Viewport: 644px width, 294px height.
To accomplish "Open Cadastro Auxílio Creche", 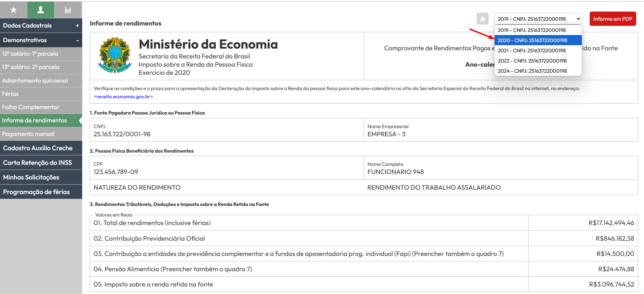I will (x=41, y=148).
